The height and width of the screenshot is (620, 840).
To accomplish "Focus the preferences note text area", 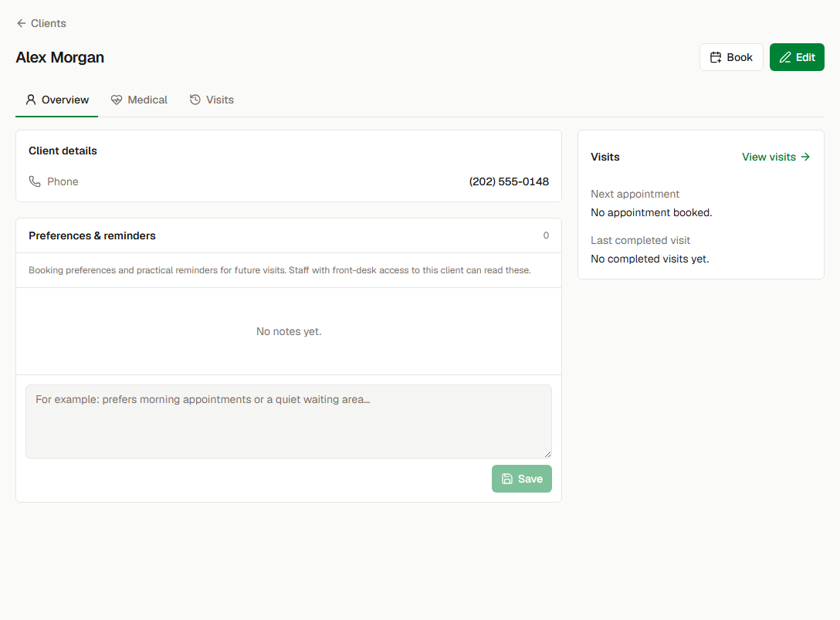I will coord(289,422).
